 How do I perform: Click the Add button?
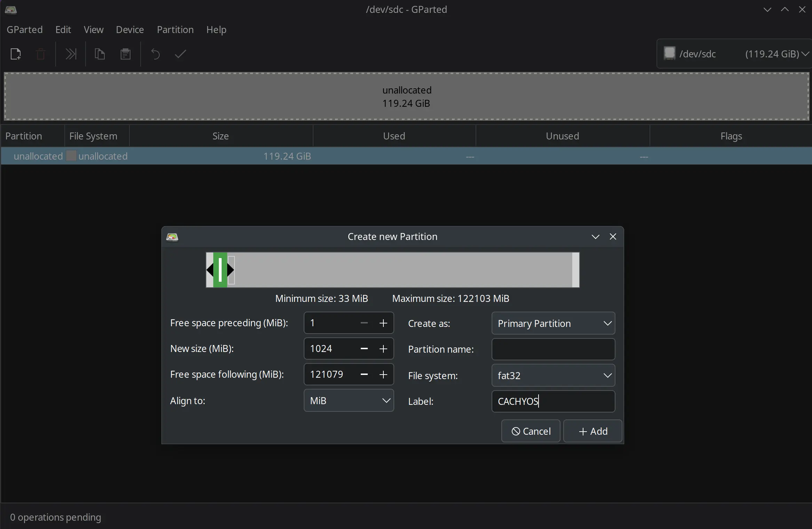coord(593,431)
